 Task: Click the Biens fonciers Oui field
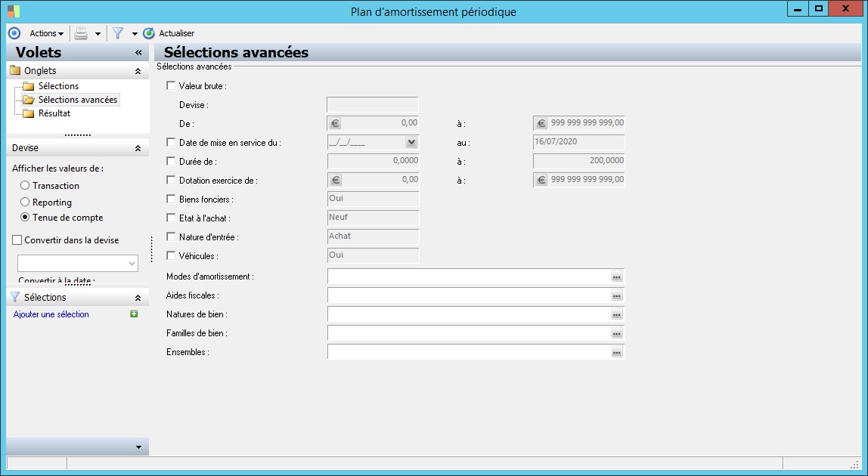point(373,199)
